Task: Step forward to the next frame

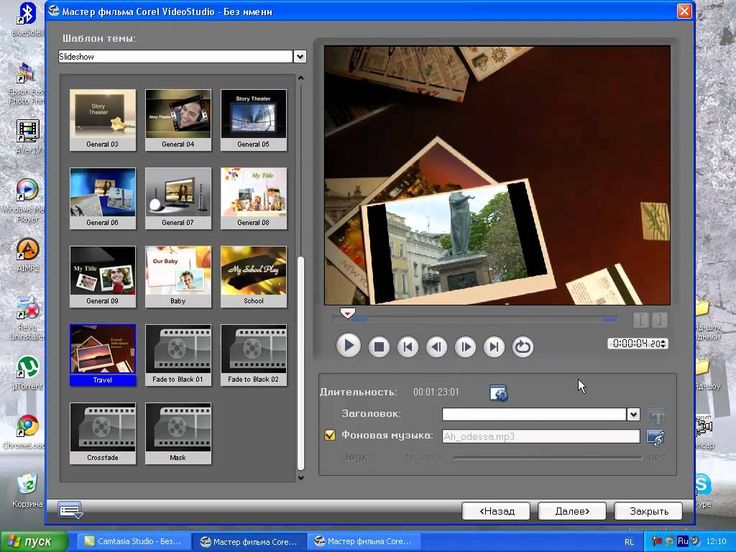Action: 465,347
